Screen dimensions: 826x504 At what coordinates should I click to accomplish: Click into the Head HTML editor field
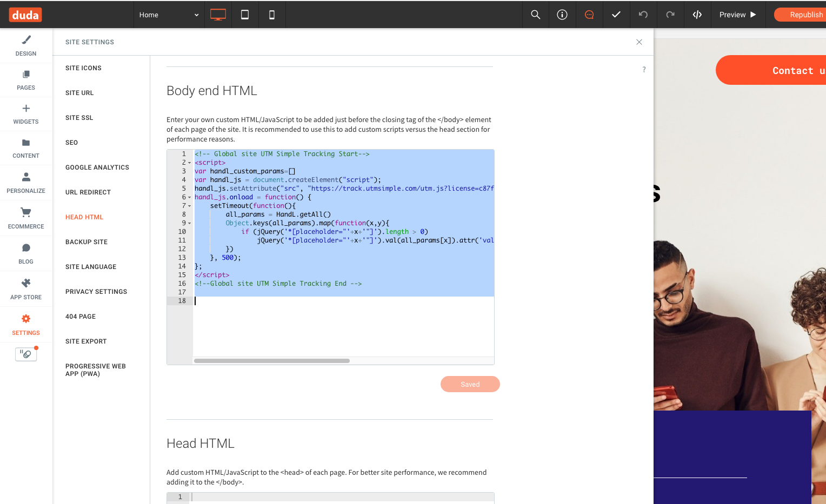click(x=341, y=497)
